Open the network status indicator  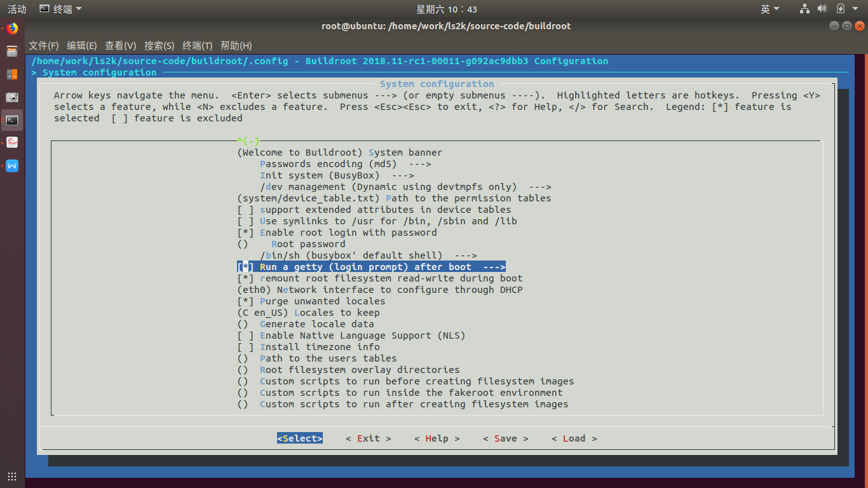pos(805,9)
